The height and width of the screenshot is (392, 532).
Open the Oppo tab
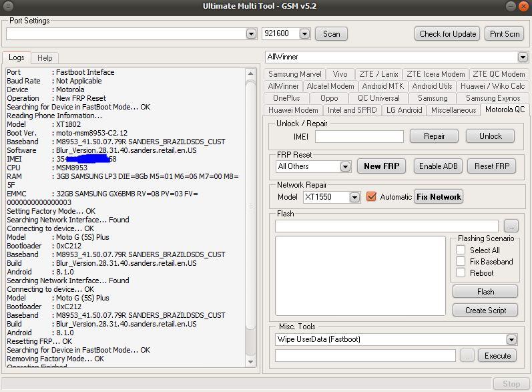pyautogui.click(x=329, y=98)
